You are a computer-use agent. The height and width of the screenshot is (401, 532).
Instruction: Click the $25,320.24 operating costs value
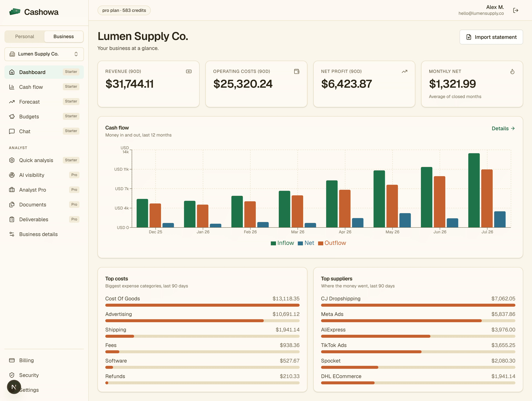coord(243,84)
